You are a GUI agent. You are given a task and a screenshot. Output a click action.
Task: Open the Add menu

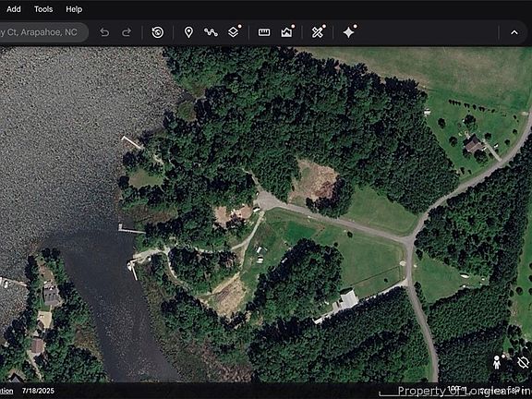[x=14, y=9]
